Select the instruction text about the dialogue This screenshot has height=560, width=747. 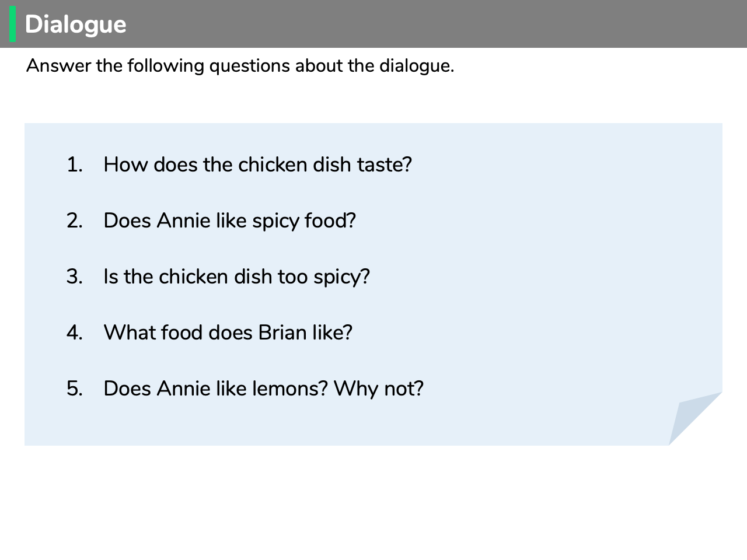(x=240, y=65)
